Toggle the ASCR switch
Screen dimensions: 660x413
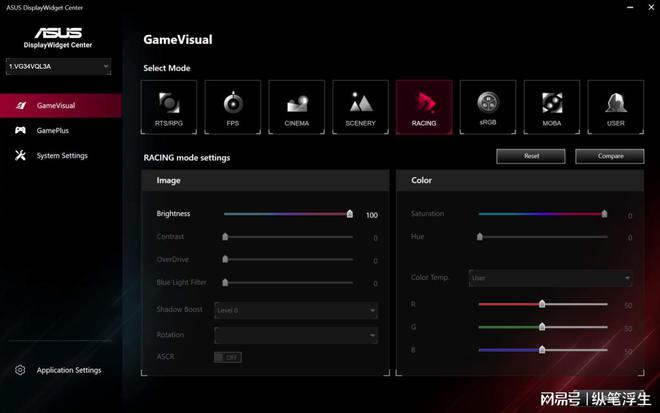[227, 357]
